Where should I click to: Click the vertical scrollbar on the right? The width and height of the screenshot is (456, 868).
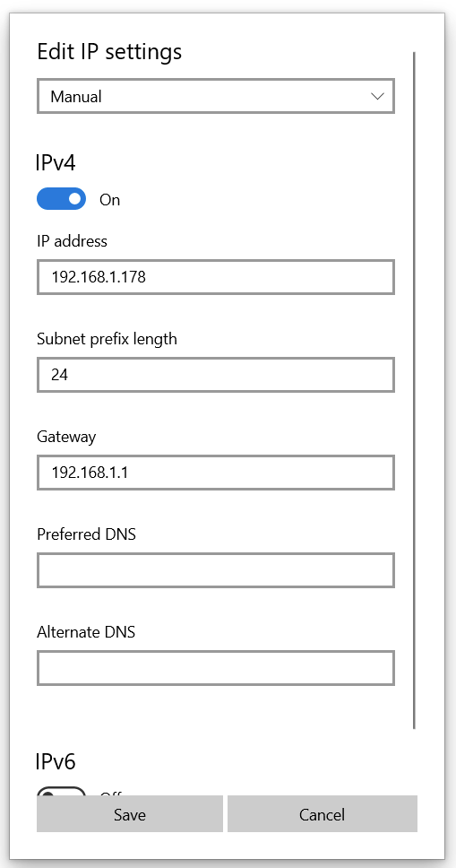(414, 390)
